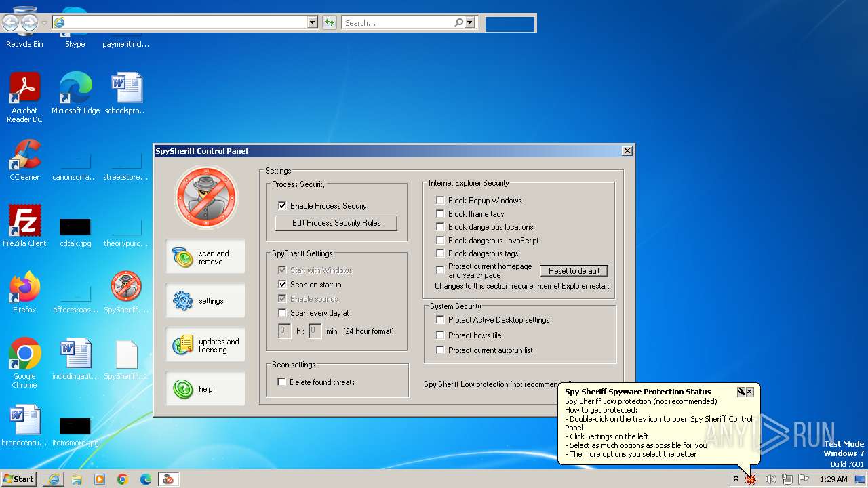Open media player taskbar icon

[100, 479]
